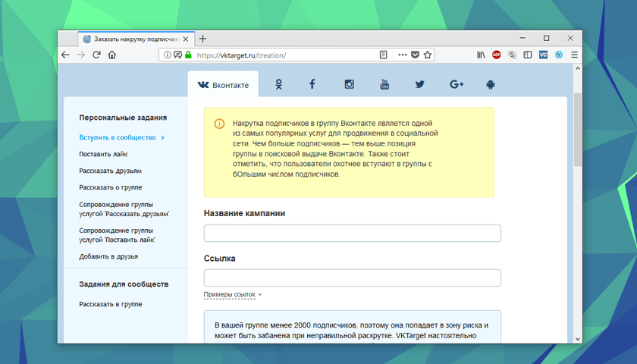Toggle reader view in address bar
The image size is (637, 364).
(383, 55)
